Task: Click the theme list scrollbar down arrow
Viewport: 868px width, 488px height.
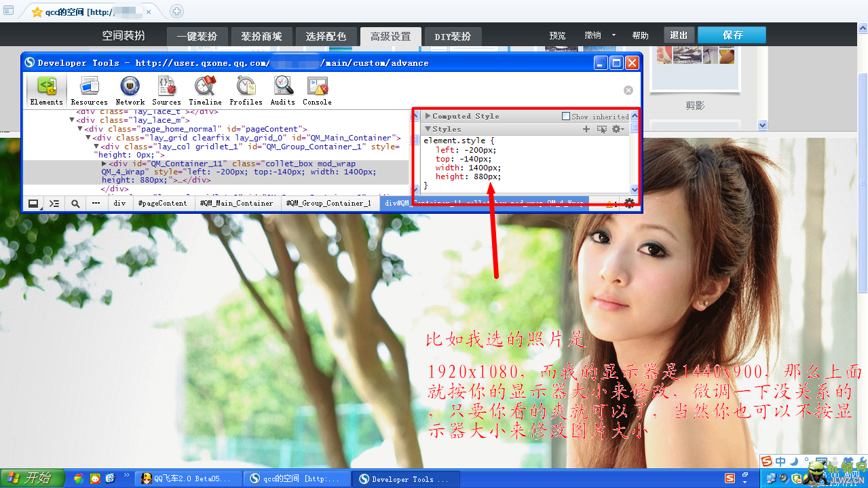Action: click(762, 125)
